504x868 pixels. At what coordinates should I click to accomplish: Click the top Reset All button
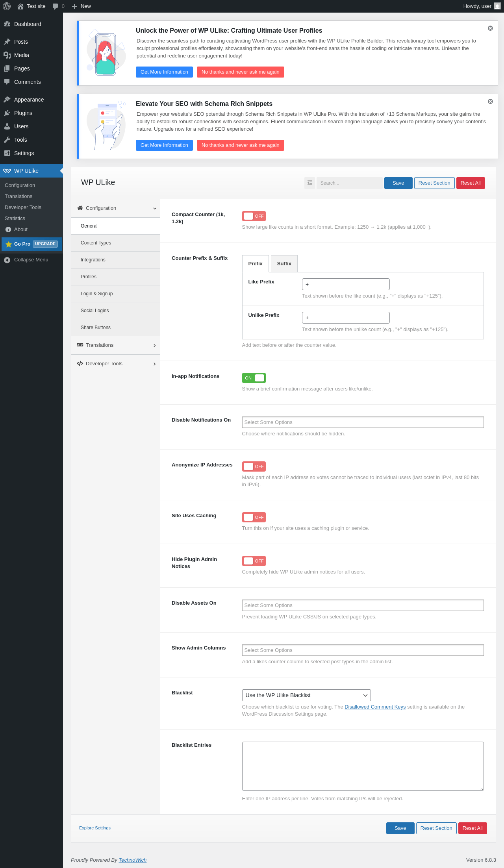(x=471, y=183)
